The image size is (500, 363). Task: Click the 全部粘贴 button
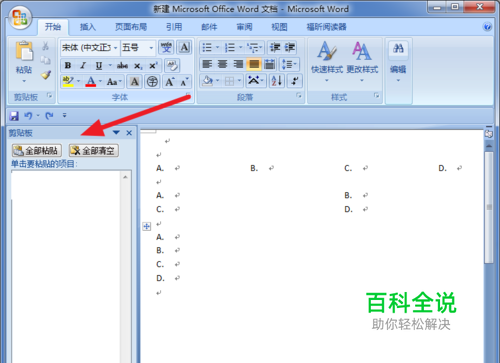[x=37, y=151]
